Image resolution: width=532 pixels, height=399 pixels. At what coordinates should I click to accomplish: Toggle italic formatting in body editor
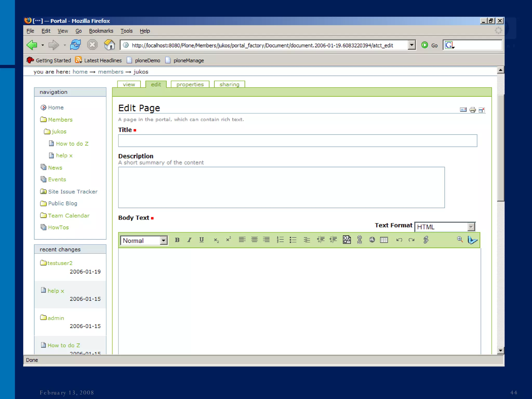(189, 240)
